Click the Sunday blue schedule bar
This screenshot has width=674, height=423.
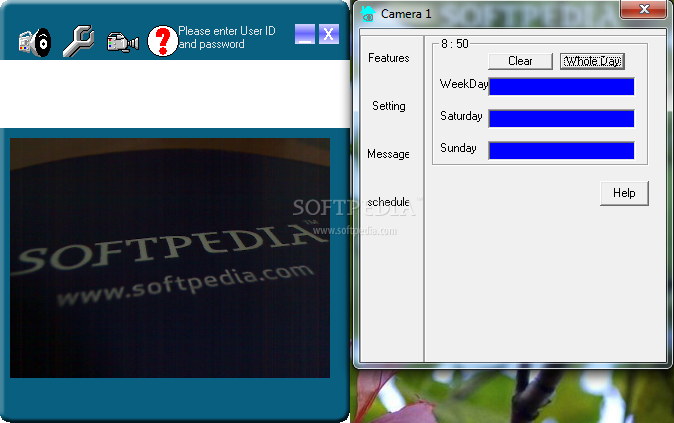(x=561, y=150)
